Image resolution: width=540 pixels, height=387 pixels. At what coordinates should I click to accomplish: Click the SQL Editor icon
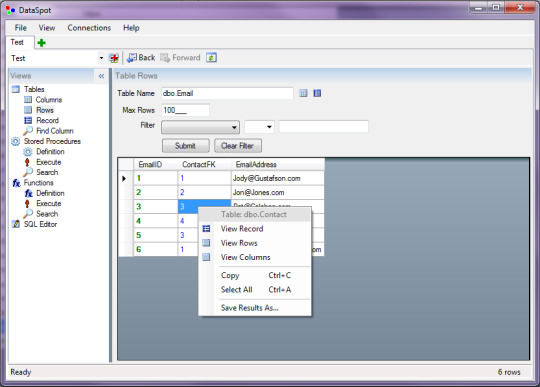click(16, 224)
